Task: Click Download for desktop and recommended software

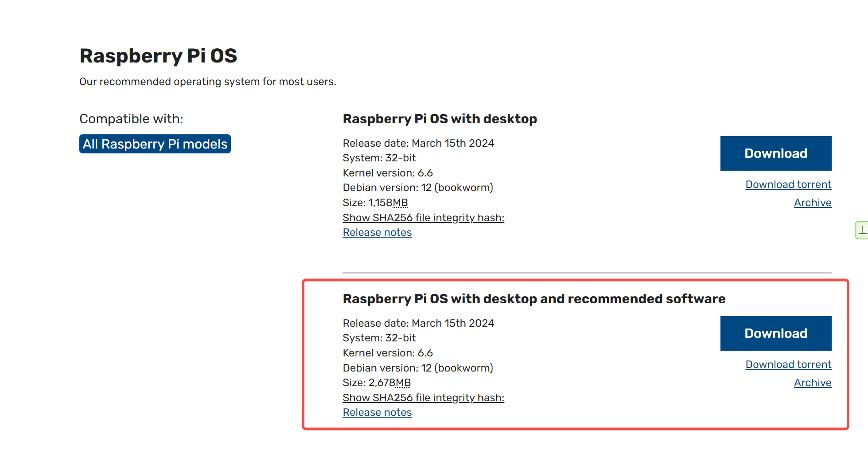Action: click(x=775, y=333)
